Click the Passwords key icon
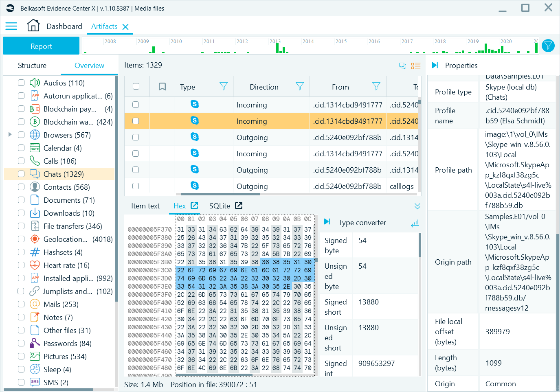 35,343
